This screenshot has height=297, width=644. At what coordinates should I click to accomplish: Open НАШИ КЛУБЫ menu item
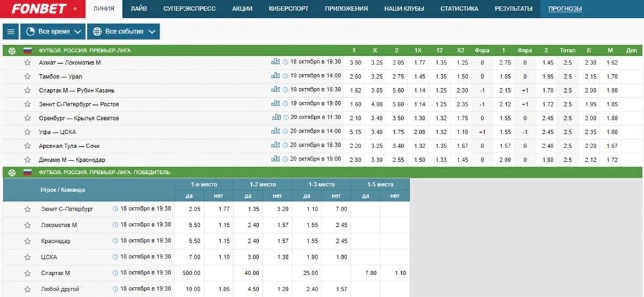tap(404, 8)
